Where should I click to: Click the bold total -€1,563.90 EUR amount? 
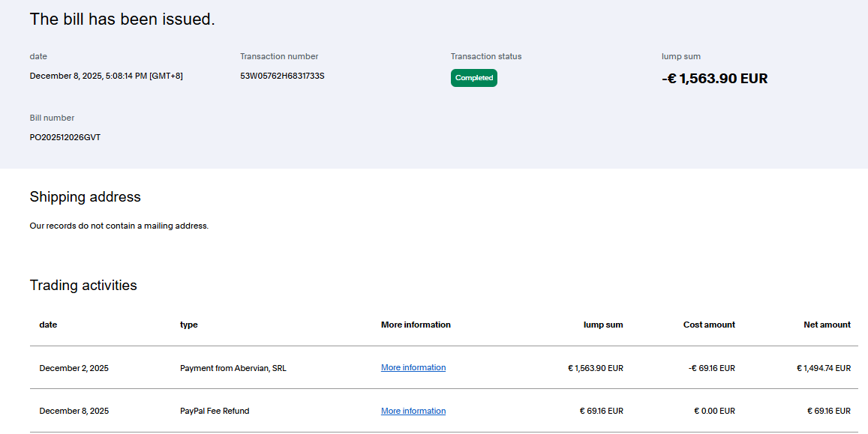714,79
